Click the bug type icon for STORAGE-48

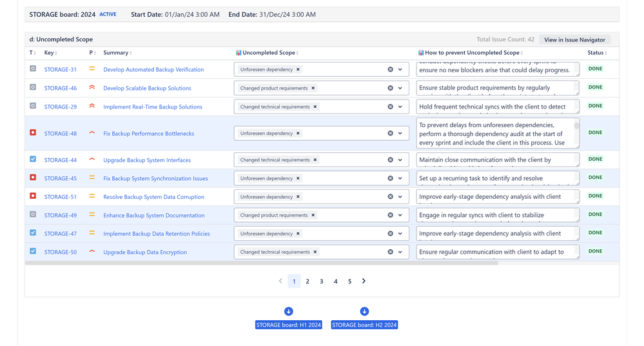point(33,132)
